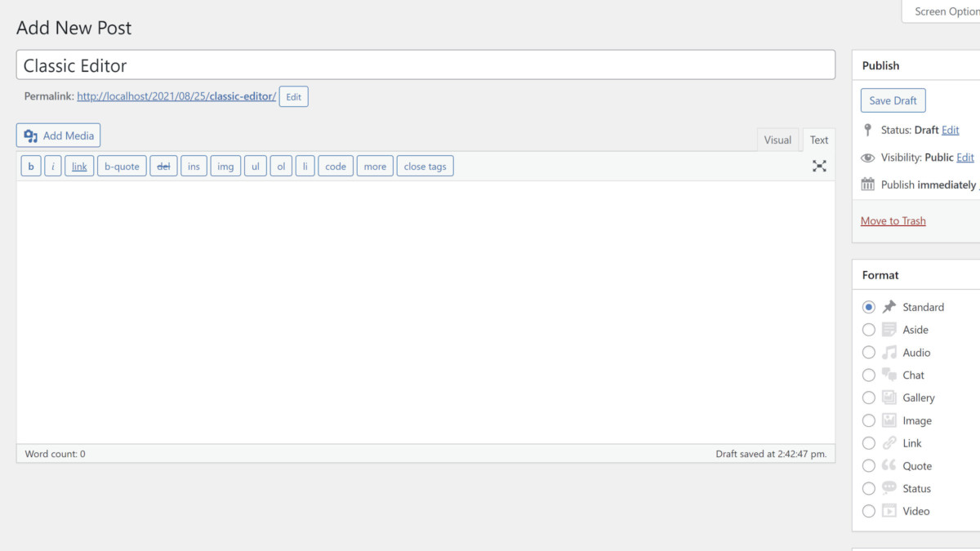Click Save Draft button
The width and height of the screenshot is (980, 551).
pyautogui.click(x=893, y=100)
